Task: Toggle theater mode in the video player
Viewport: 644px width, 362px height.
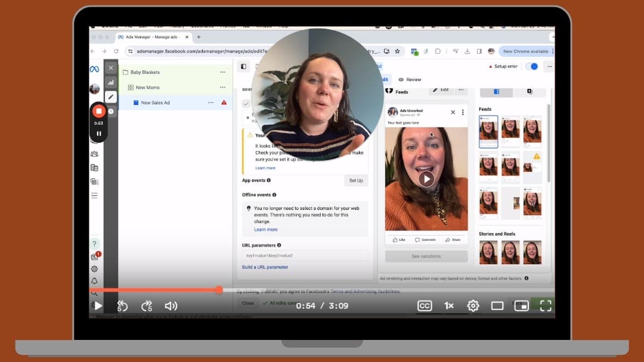Action: point(497,306)
